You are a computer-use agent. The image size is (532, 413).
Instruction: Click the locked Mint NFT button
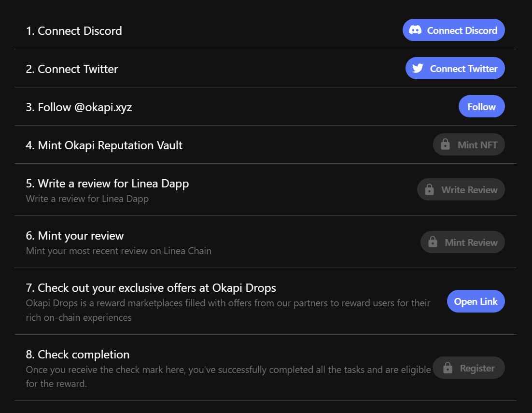pyautogui.click(x=469, y=144)
